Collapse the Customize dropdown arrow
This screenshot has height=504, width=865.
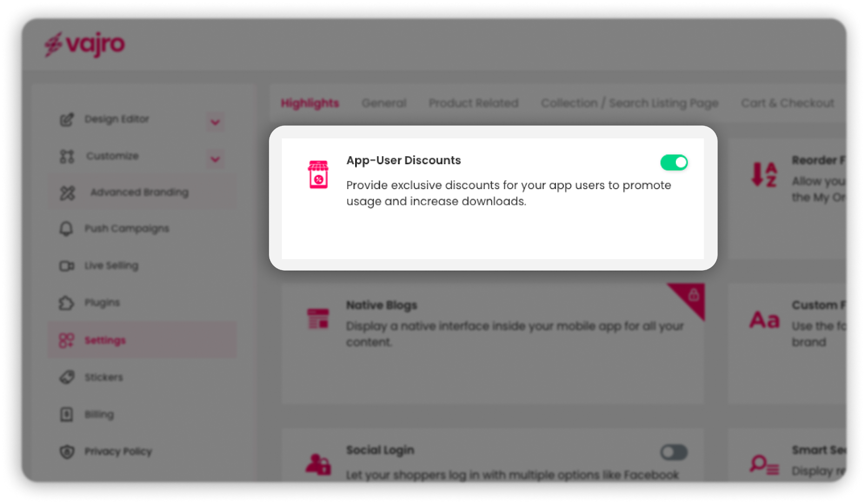[x=215, y=159]
